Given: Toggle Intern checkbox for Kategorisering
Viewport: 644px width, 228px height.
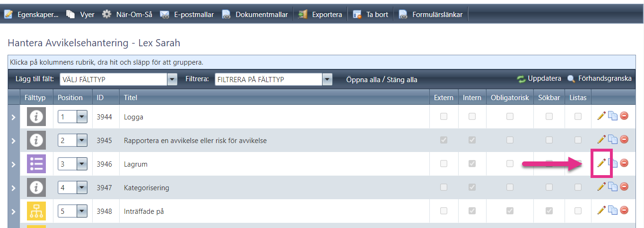Looking at the screenshot, I should pos(472,187).
